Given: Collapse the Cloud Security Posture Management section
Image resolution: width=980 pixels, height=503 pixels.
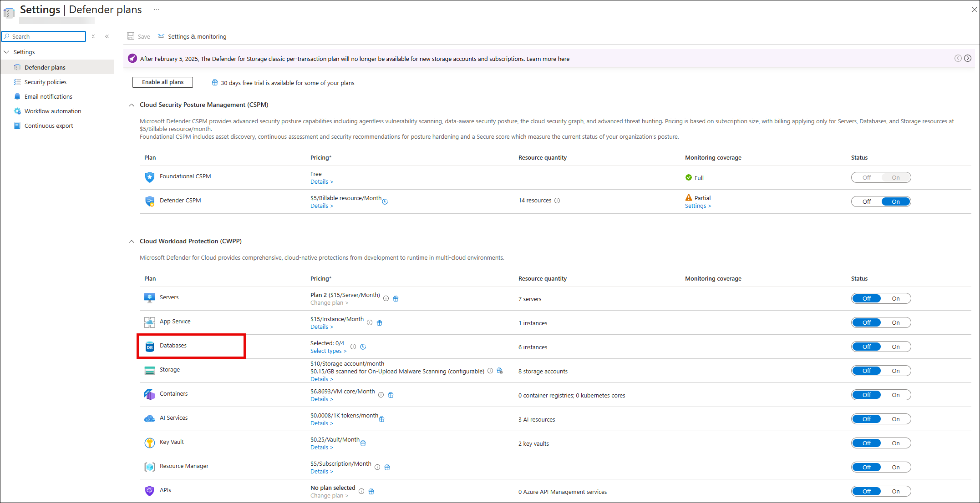Looking at the screenshot, I should point(132,105).
